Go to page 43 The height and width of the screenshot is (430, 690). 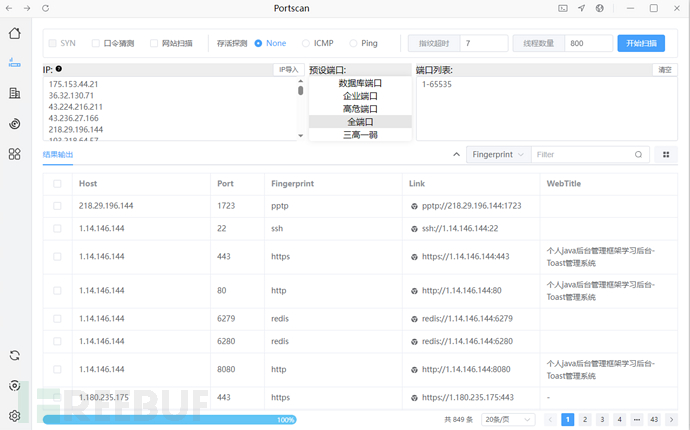654,419
